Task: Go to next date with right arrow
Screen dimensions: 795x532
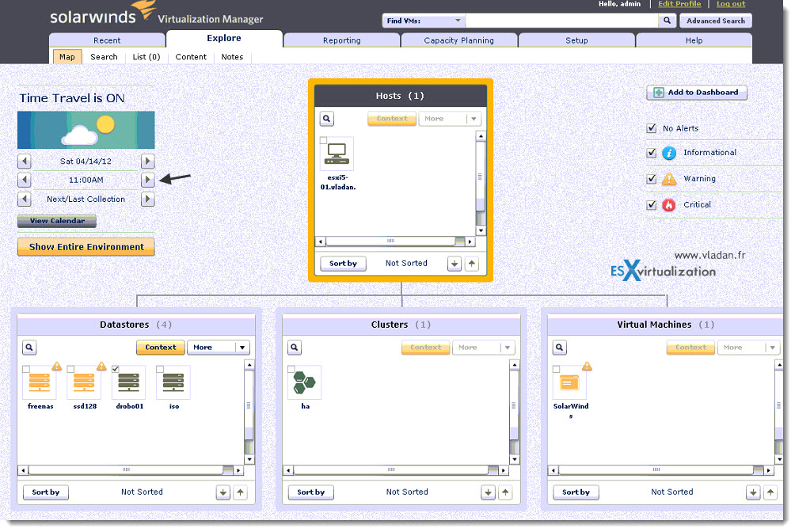Action: coord(147,161)
